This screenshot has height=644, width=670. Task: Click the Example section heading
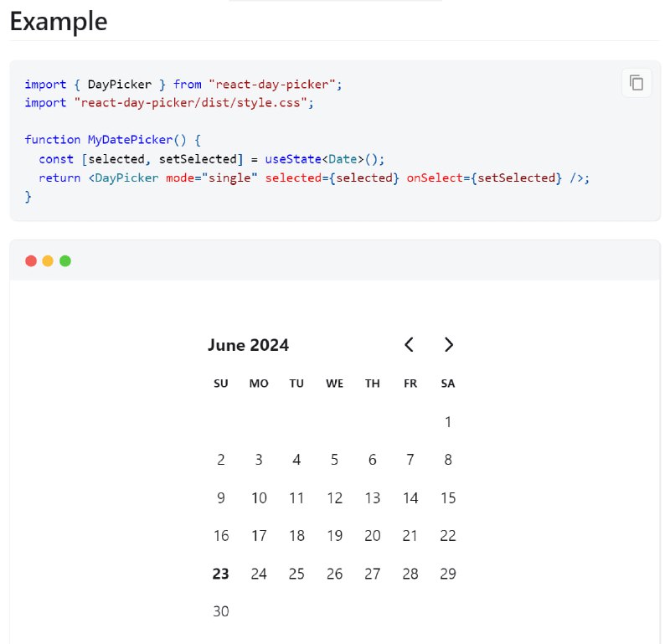click(x=59, y=22)
